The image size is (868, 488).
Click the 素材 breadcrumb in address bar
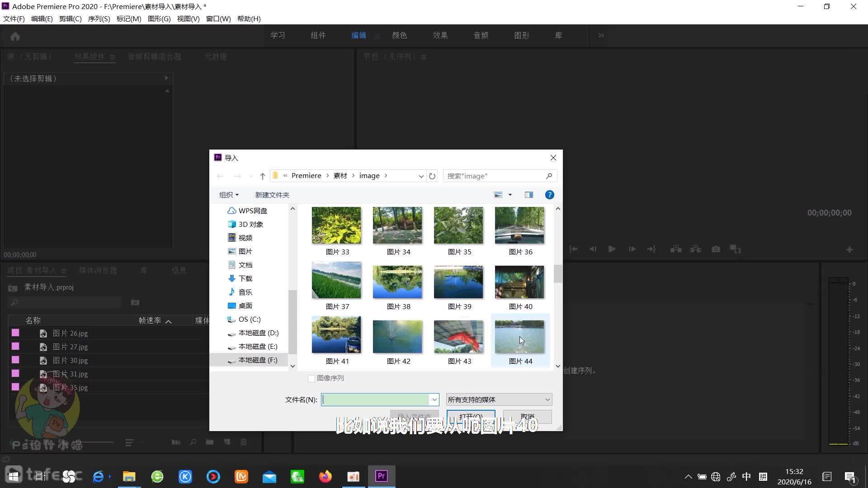tap(340, 176)
